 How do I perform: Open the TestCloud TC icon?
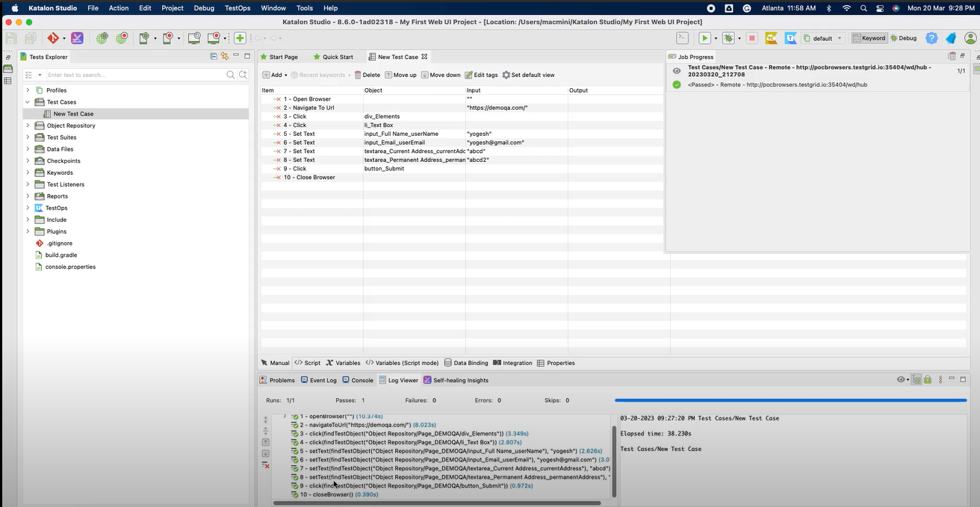click(x=771, y=38)
